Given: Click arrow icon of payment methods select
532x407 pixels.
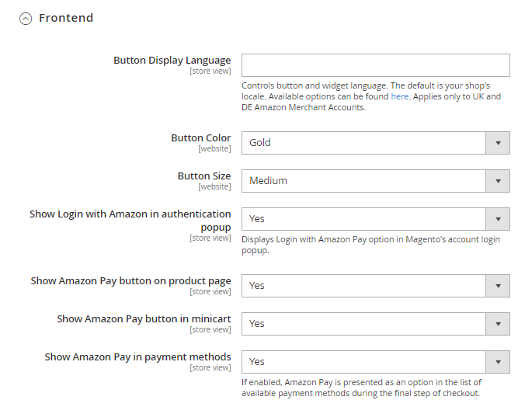Looking at the screenshot, I should [x=498, y=362].
